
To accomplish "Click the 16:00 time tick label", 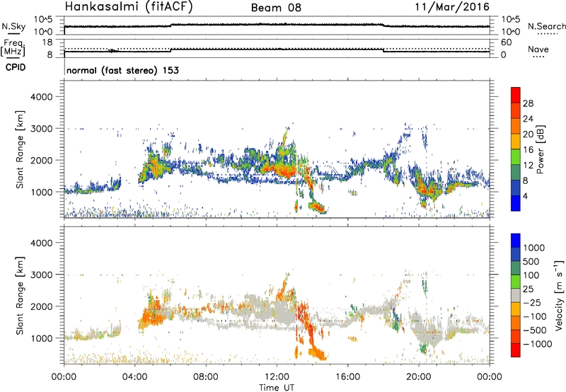I will point(347,377).
